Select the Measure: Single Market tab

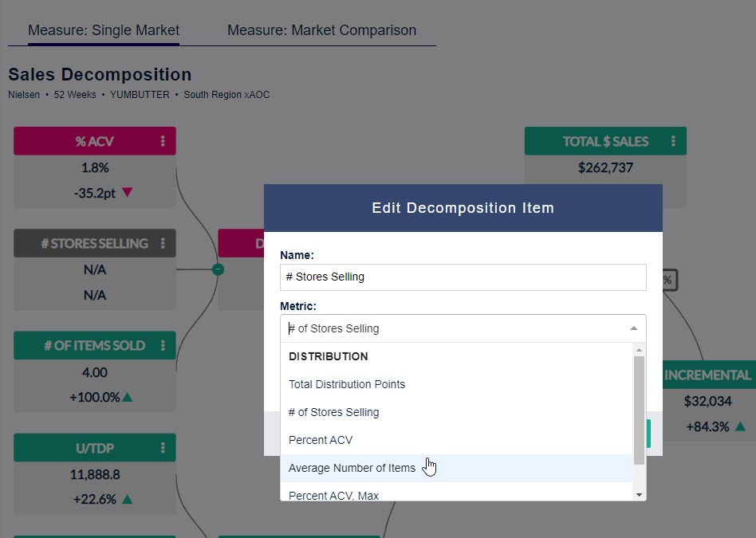point(104,30)
